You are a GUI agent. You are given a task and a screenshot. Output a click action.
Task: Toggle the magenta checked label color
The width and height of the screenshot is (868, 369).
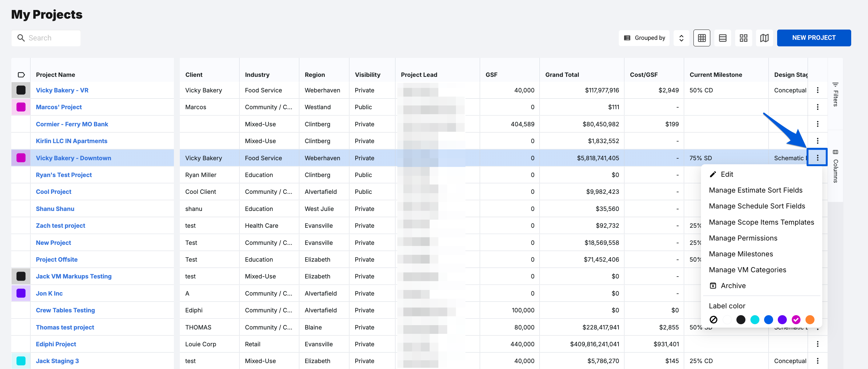796,319
